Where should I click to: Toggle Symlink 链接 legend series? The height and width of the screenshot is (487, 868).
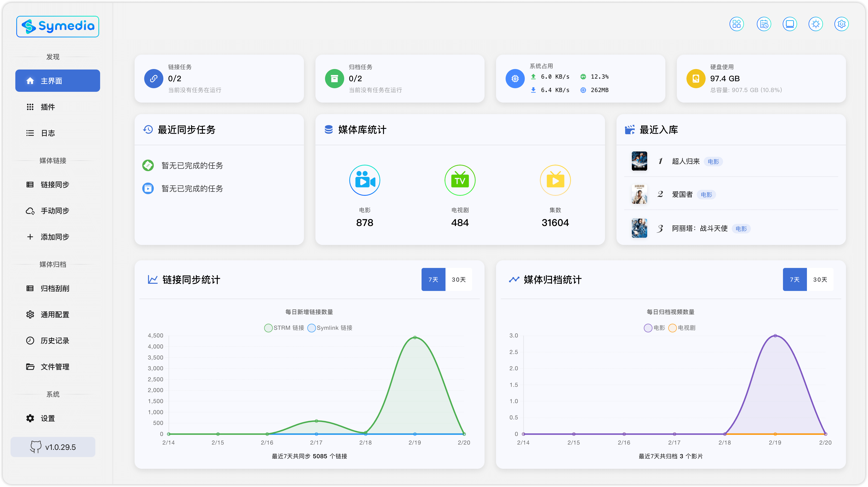[330, 328]
